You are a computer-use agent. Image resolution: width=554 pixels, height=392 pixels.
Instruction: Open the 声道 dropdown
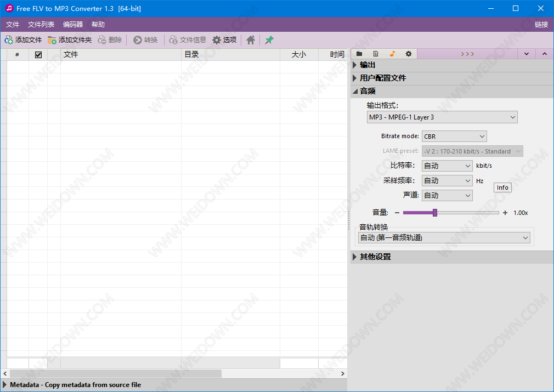coord(447,195)
